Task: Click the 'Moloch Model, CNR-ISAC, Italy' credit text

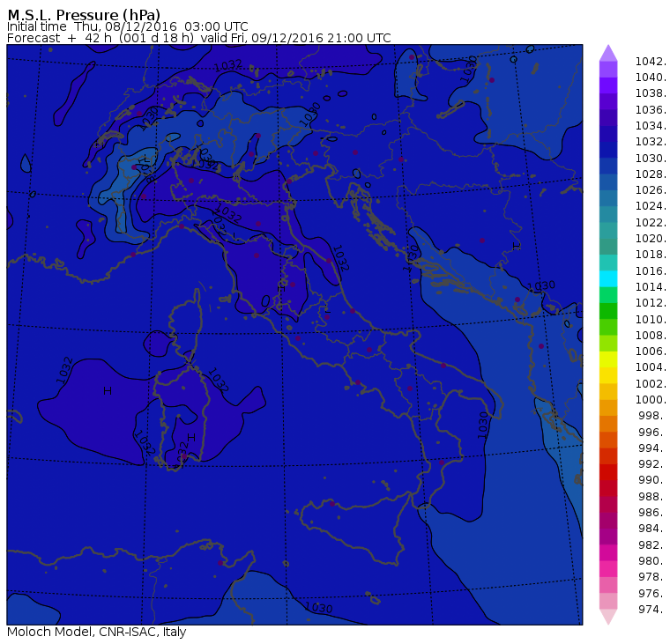Action: 97,632
